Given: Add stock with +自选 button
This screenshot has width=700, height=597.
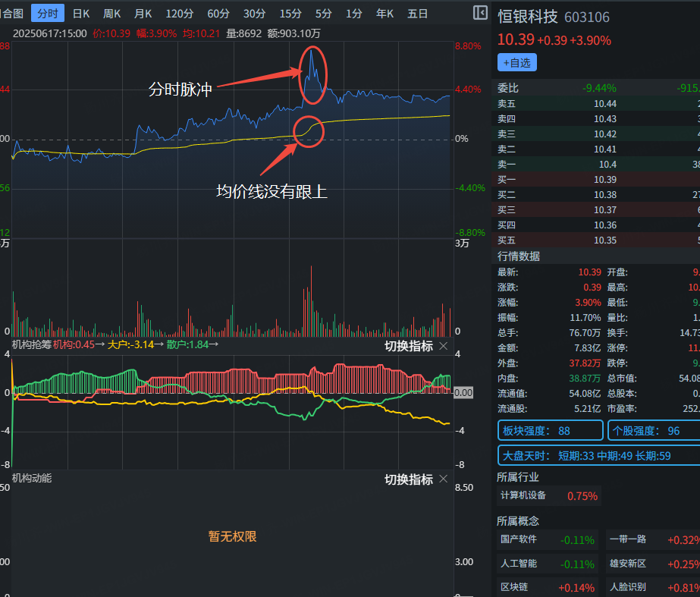Looking at the screenshot, I should (x=516, y=62).
